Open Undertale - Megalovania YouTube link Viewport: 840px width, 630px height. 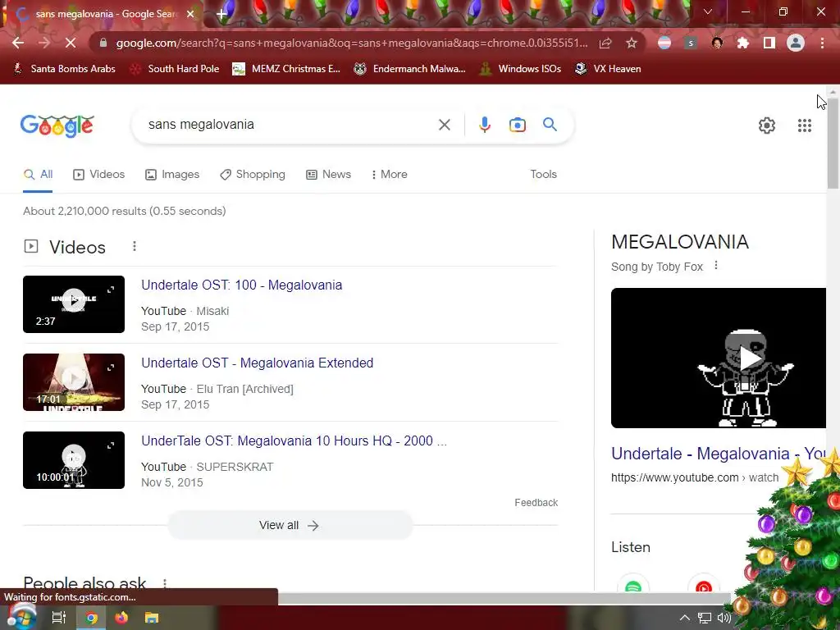click(x=719, y=454)
